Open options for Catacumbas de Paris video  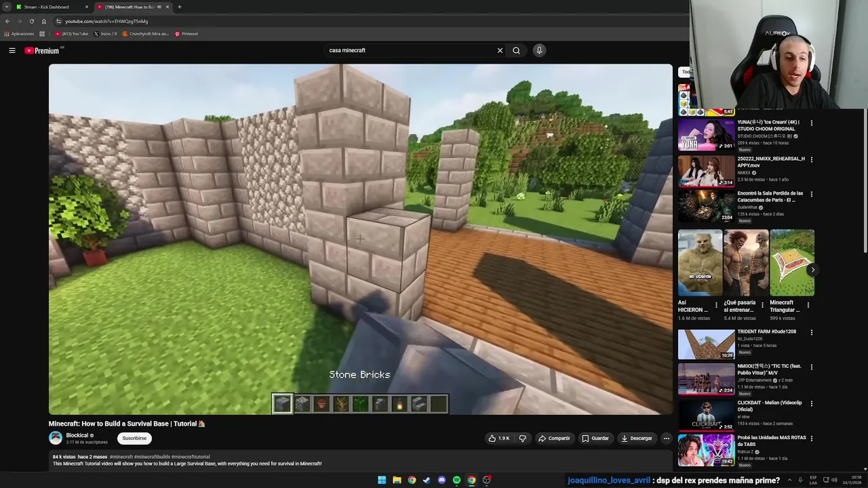click(x=811, y=195)
